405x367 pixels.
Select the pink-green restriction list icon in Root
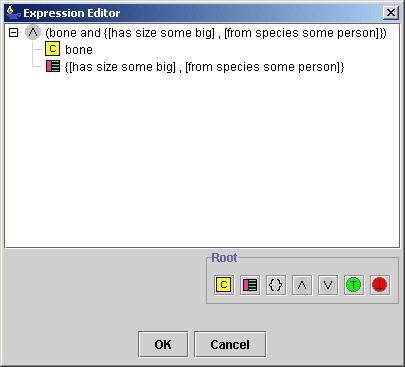coord(250,285)
